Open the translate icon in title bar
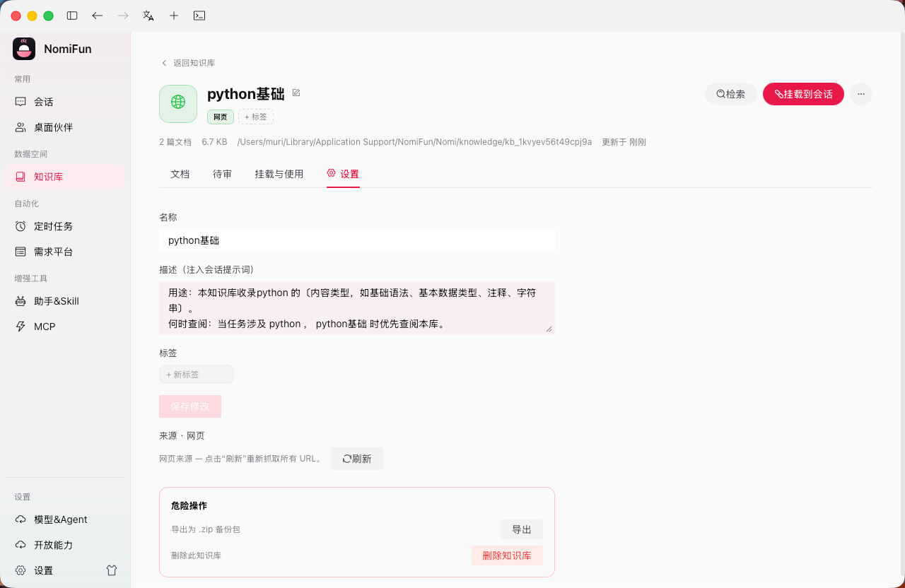Image resolution: width=905 pixels, height=588 pixels. [x=148, y=16]
